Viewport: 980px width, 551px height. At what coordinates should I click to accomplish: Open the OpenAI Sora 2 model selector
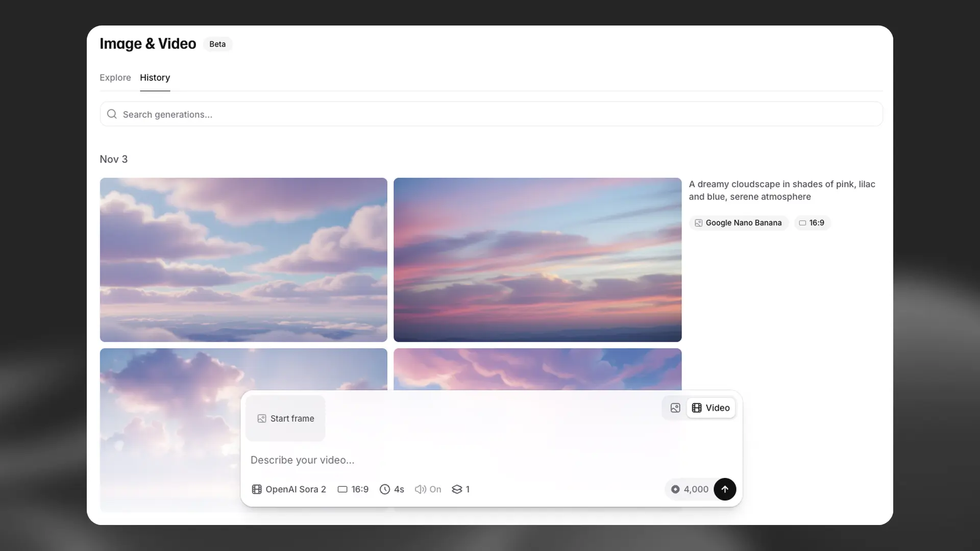(x=288, y=489)
